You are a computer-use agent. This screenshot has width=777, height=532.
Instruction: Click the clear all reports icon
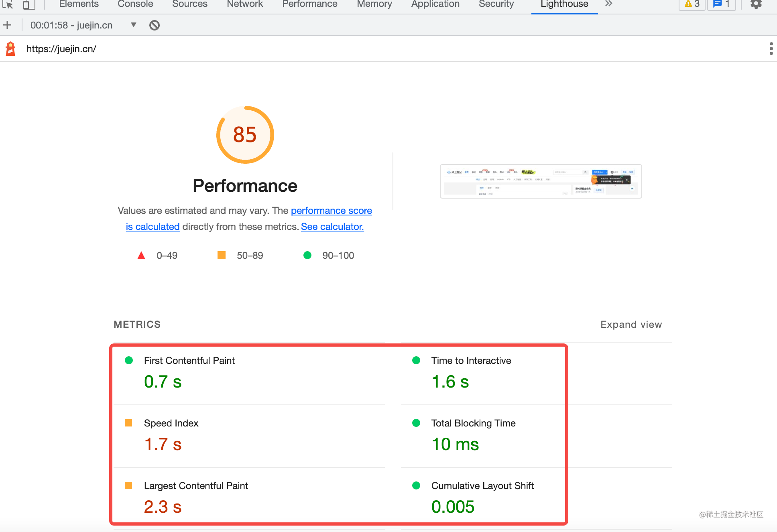coord(155,25)
